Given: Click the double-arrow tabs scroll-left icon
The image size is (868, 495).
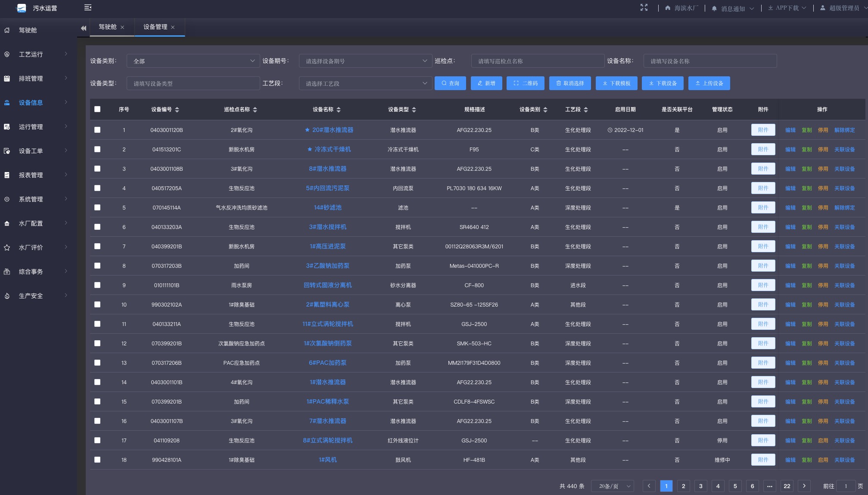Looking at the screenshot, I should [x=84, y=28].
